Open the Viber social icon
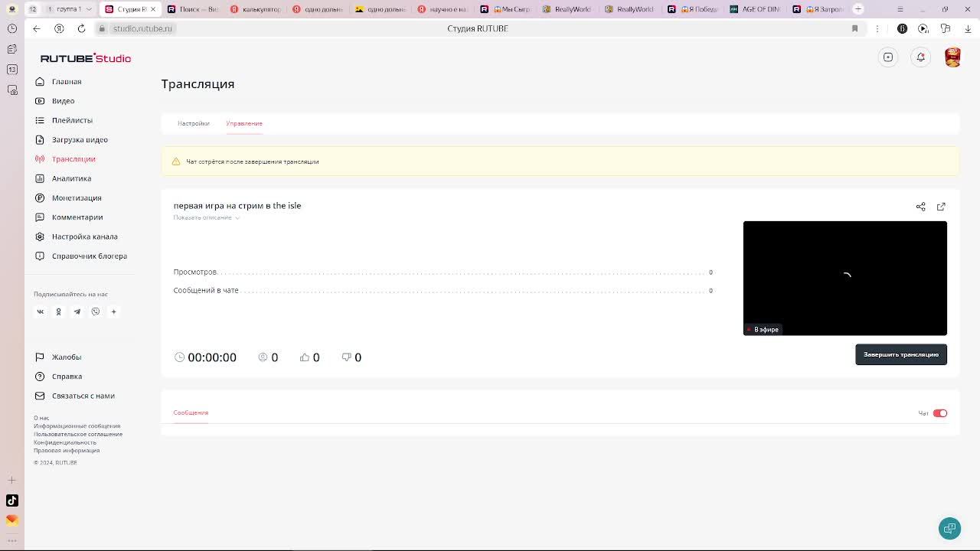The height and width of the screenshot is (551, 980). click(x=96, y=311)
